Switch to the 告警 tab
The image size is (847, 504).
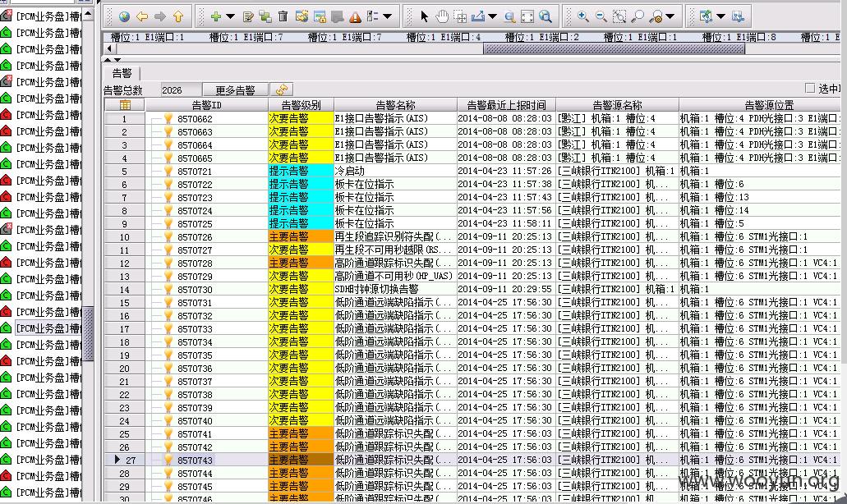[122, 73]
